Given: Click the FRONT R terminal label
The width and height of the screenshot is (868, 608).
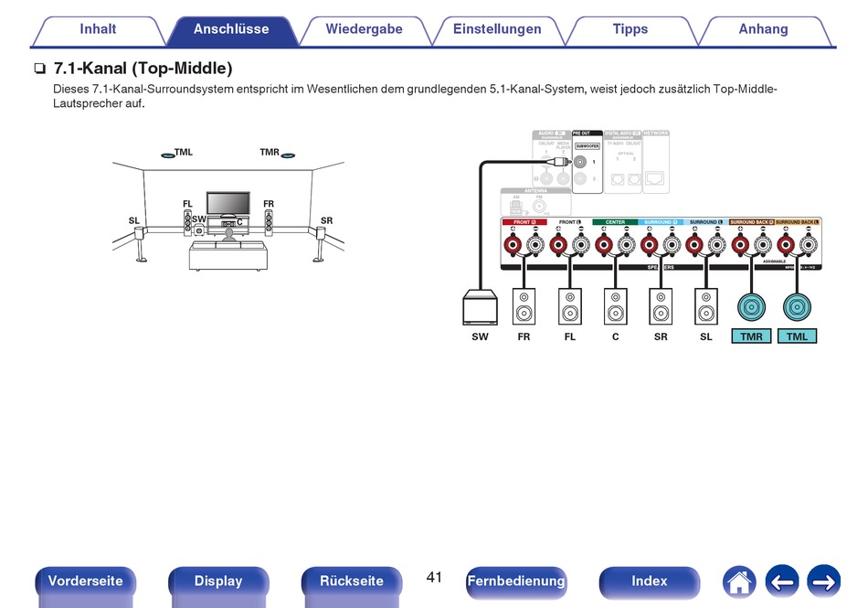Looking at the screenshot, I should pyautogui.click(x=524, y=222).
